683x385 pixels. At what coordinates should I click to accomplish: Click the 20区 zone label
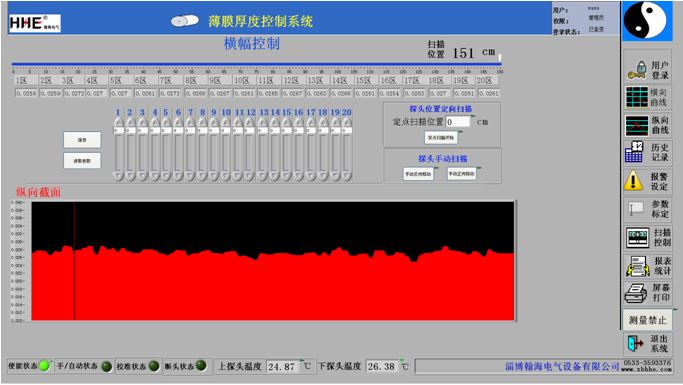(484, 81)
